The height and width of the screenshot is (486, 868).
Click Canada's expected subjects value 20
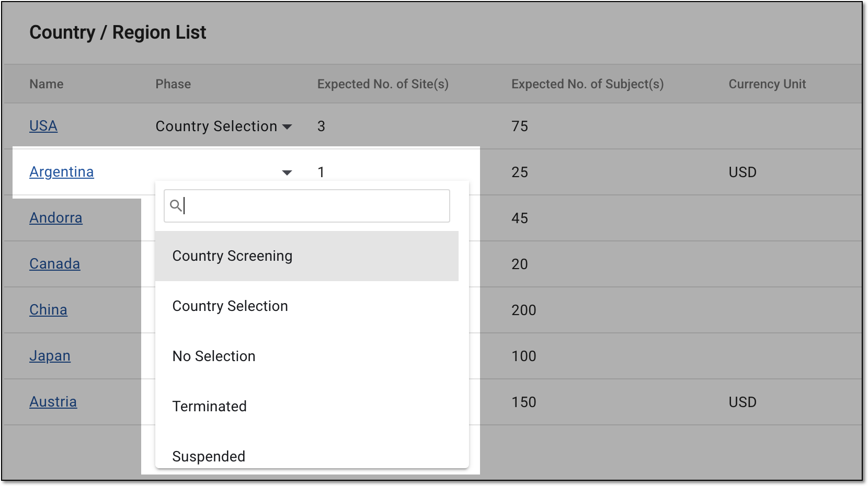click(520, 264)
